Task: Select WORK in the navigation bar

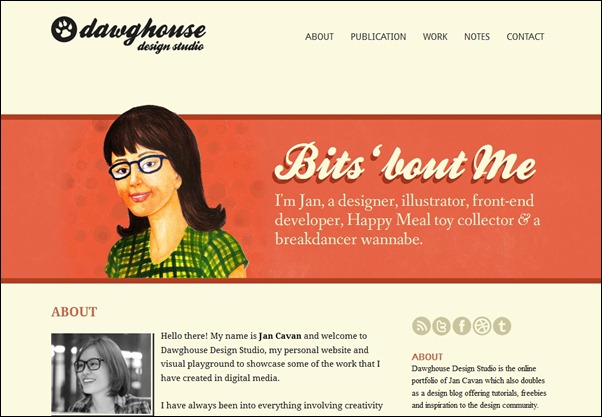Action: [435, 37]
